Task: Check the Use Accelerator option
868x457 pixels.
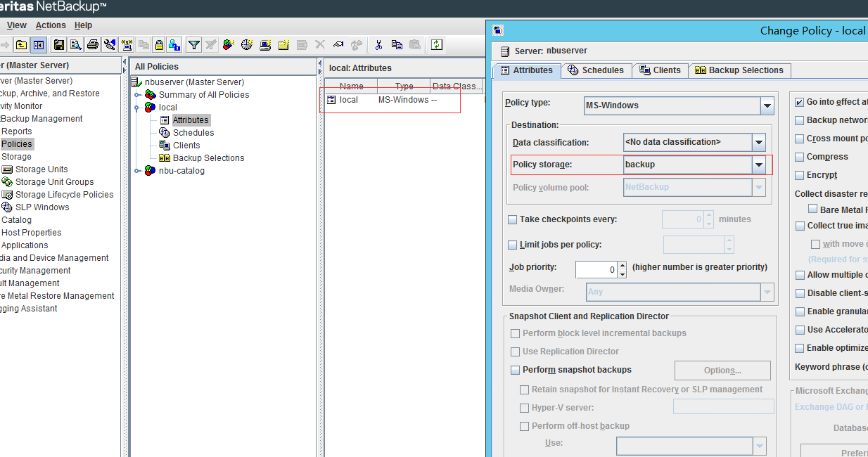Action: (799, 330)
